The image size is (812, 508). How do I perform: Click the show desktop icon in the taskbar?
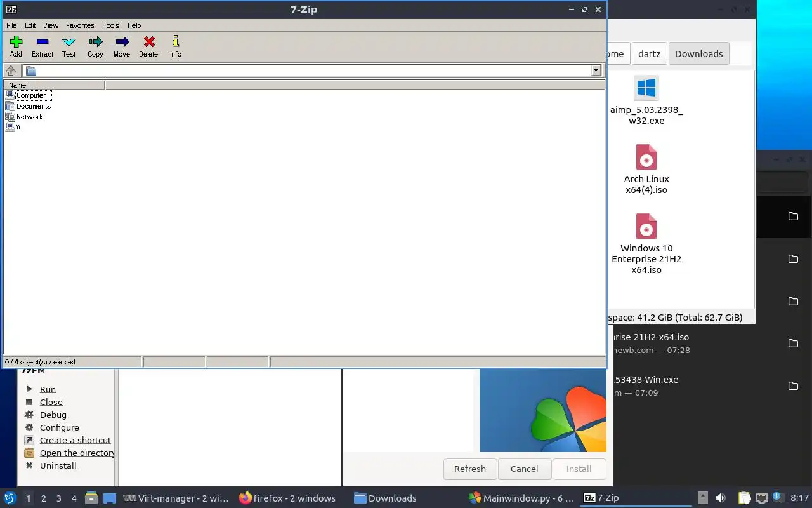click(110, 498)
